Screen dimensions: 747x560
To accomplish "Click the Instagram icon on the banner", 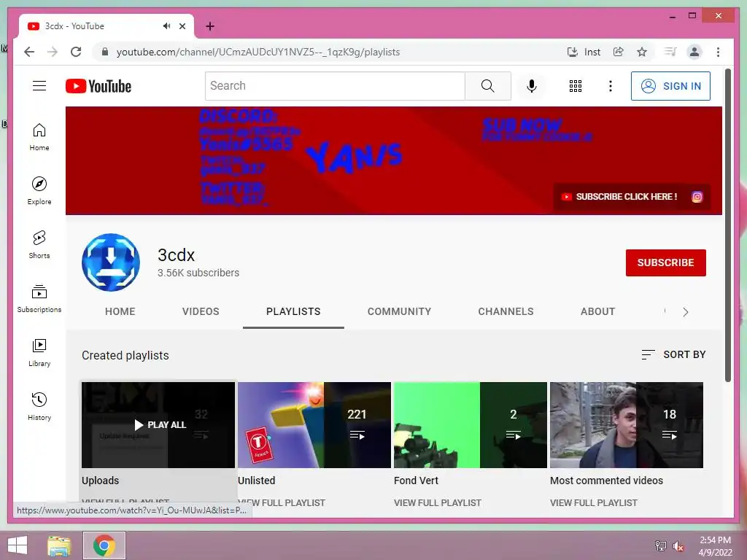I will tap(697, 197).
